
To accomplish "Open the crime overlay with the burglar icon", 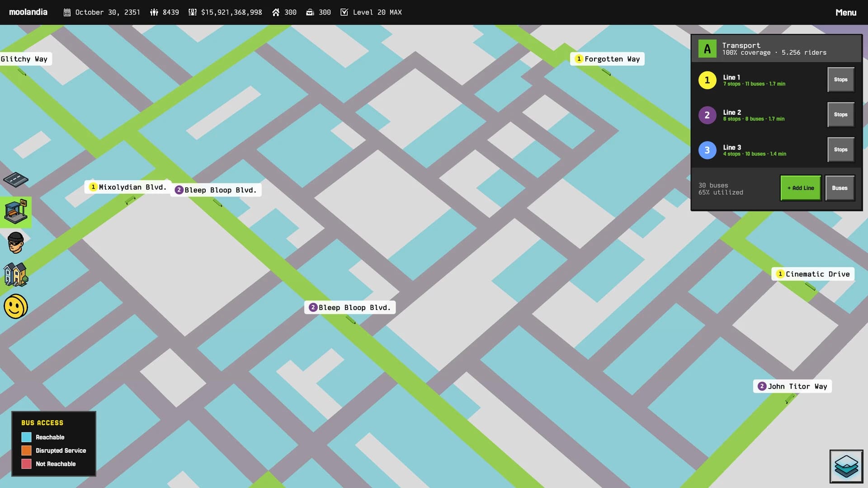I will tap(16, 243).
